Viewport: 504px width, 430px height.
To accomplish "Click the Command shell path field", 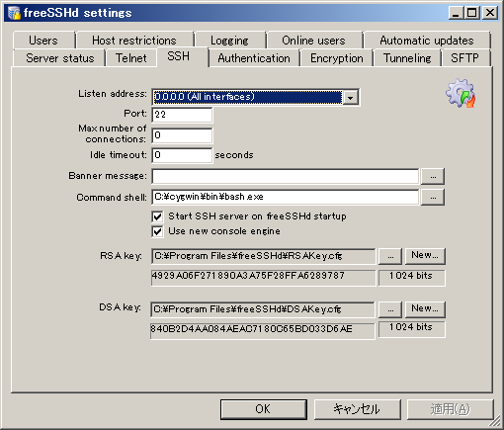I will [x=286, y=197].
